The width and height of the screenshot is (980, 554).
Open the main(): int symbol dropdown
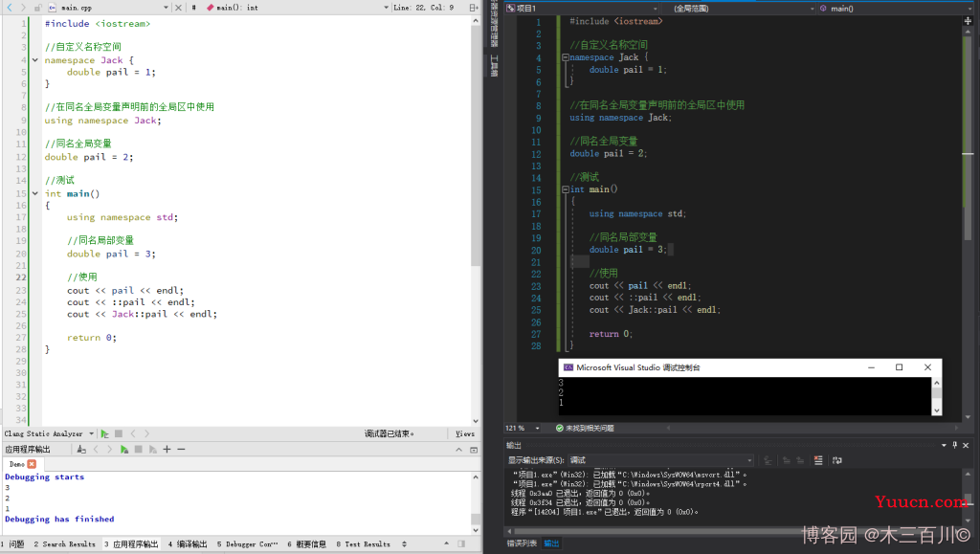pyautogui.click(x=298, y=8)
